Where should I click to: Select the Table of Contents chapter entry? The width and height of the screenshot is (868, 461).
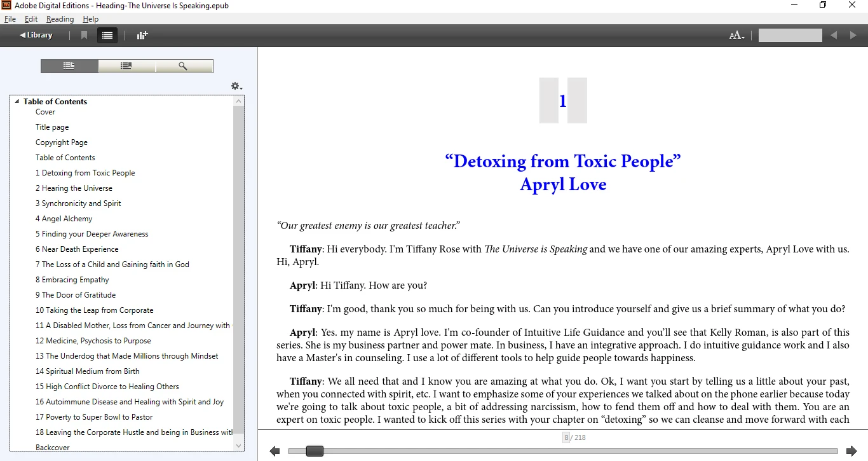(x=65, y=158)
